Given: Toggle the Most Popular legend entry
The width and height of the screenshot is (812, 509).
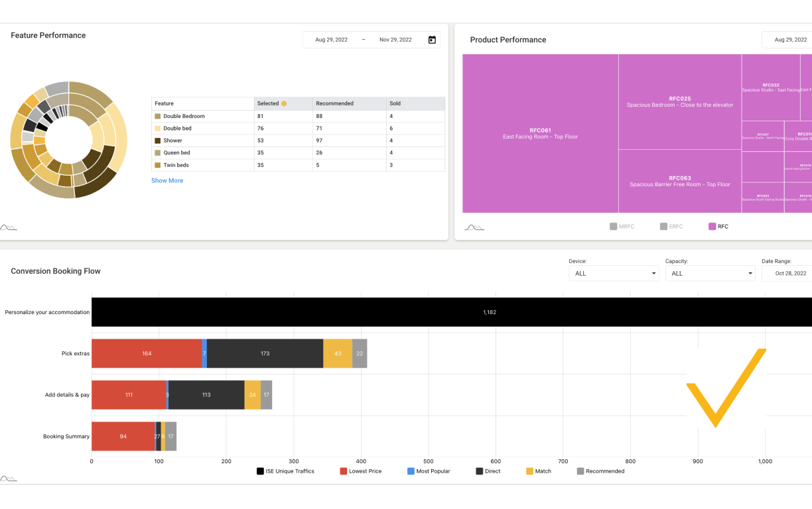Looking at the screenshot, I should (429, 471).
